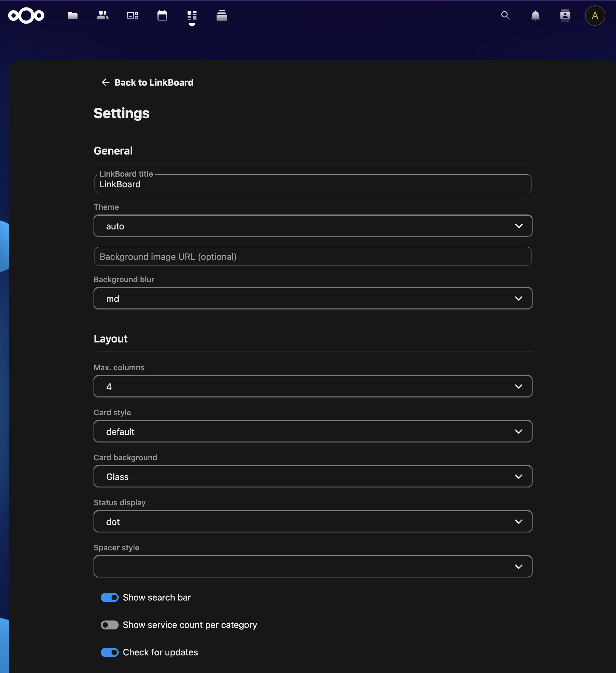
Task: Open the Spacer style selector
Action: (x=313, y=566)
